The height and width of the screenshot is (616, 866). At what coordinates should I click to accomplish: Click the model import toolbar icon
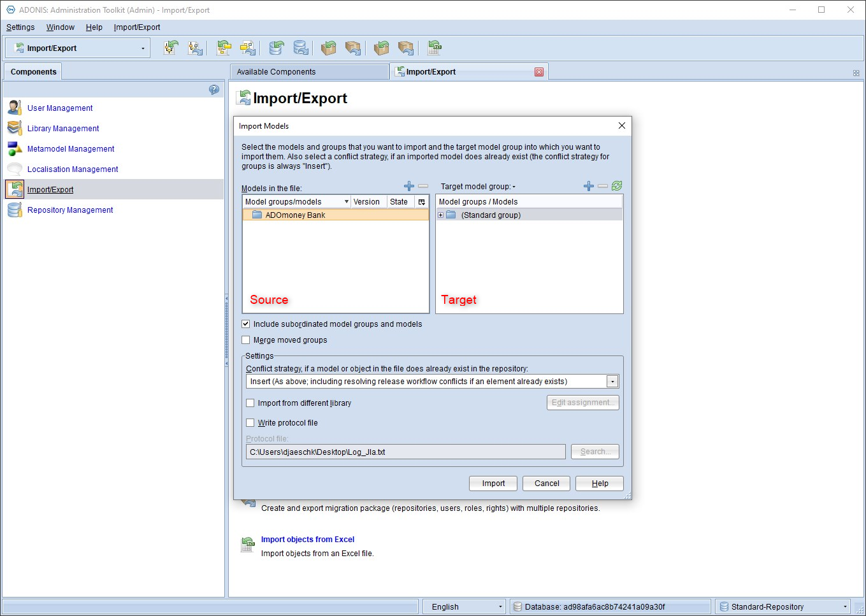(171, 48)
